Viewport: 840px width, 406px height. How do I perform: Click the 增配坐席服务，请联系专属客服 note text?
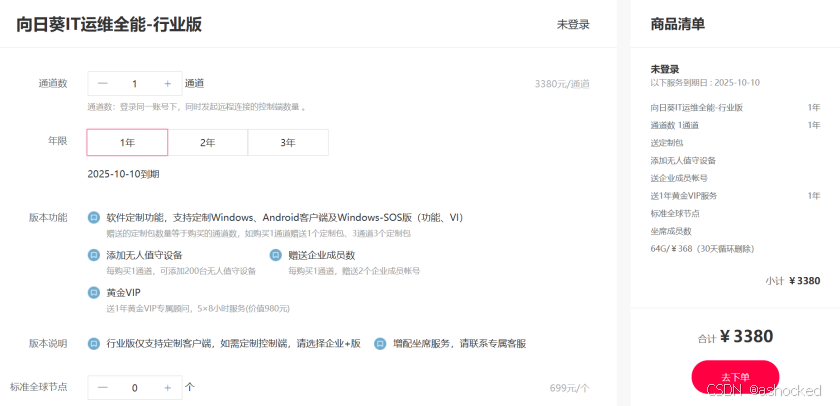(460, 343)
